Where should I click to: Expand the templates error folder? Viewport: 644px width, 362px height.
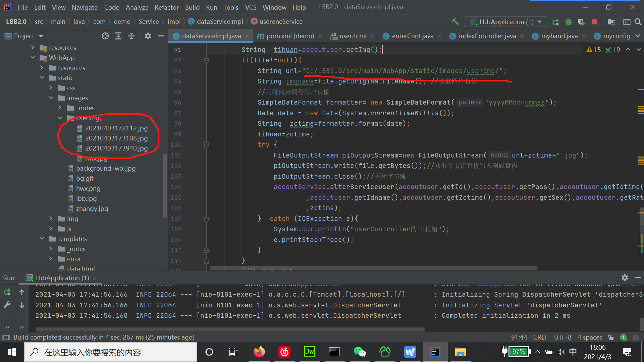pyautogui.click(x=51, y=259)
